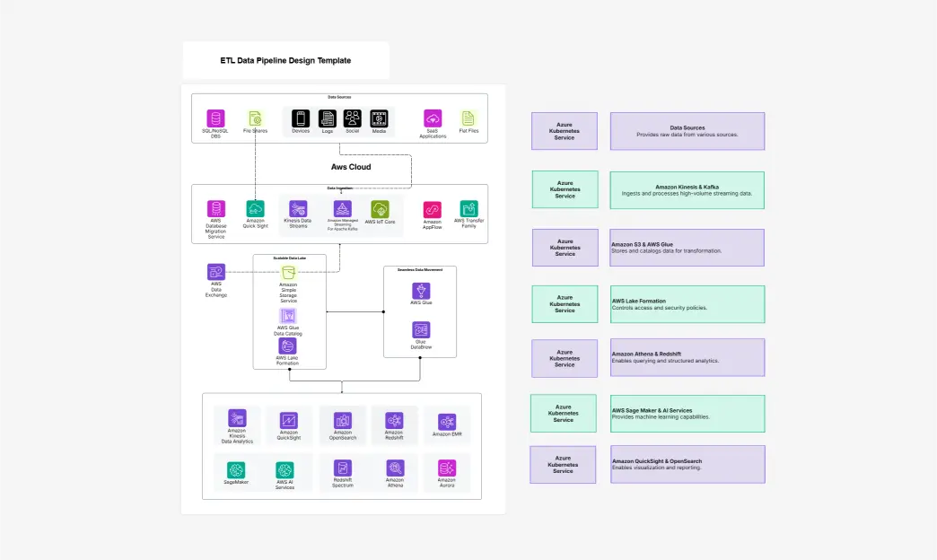937x560 pixels.
Task: Click Amazon Kinesis Data Analytics icon
Action: (237, 418)
